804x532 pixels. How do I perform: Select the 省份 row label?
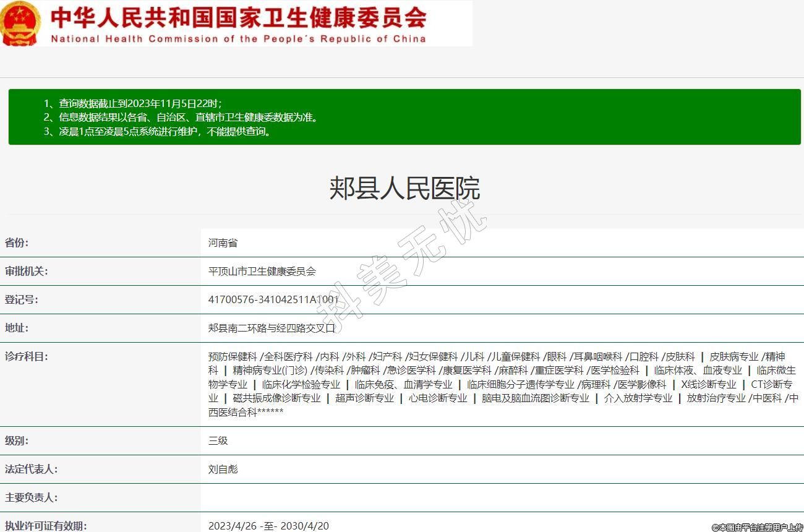pos(17,242)
